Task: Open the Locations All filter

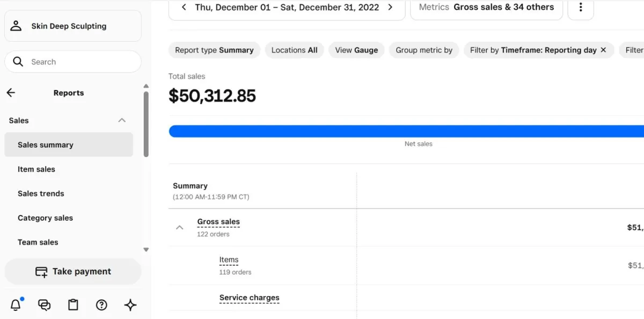Action: click(294, 50)
